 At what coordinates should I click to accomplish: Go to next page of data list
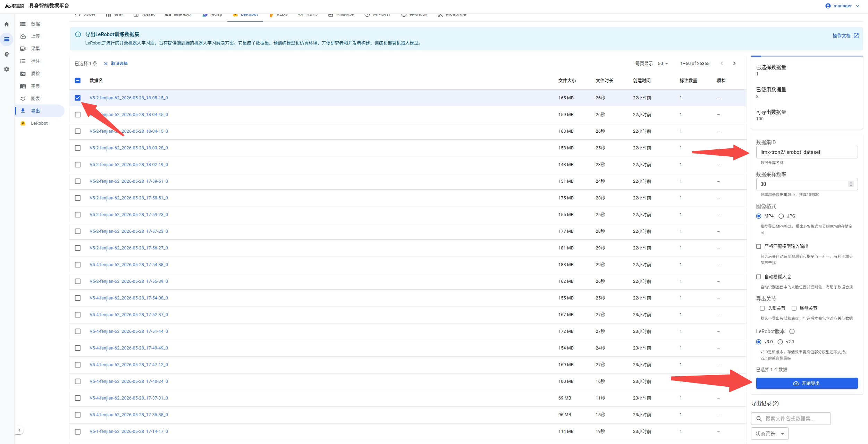tap(734, 64)
